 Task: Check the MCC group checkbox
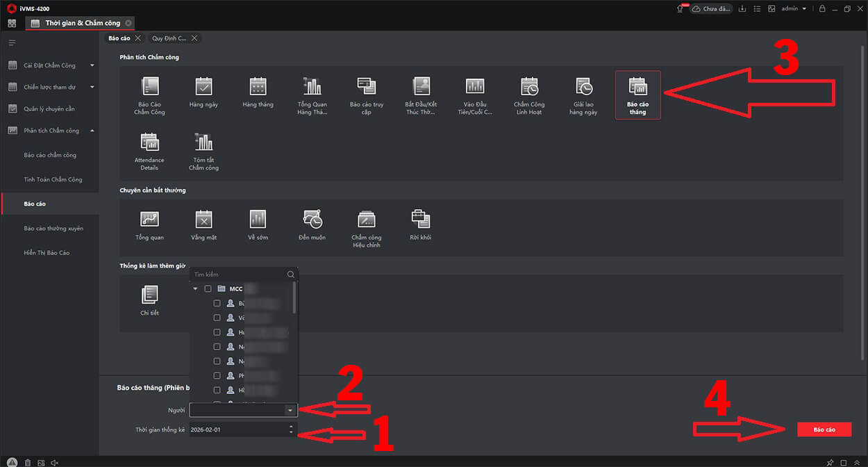(208, 288)
